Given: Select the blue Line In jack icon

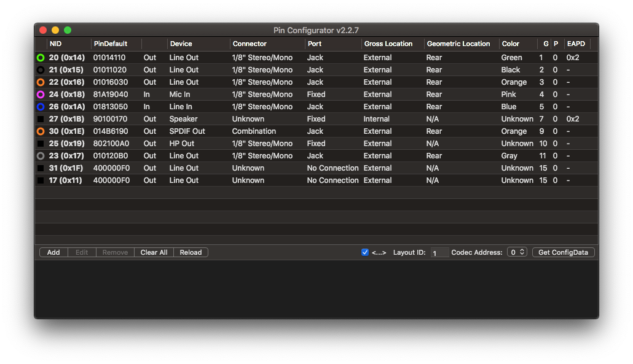Looking at the screenshot, I should [x=41, y=107].
